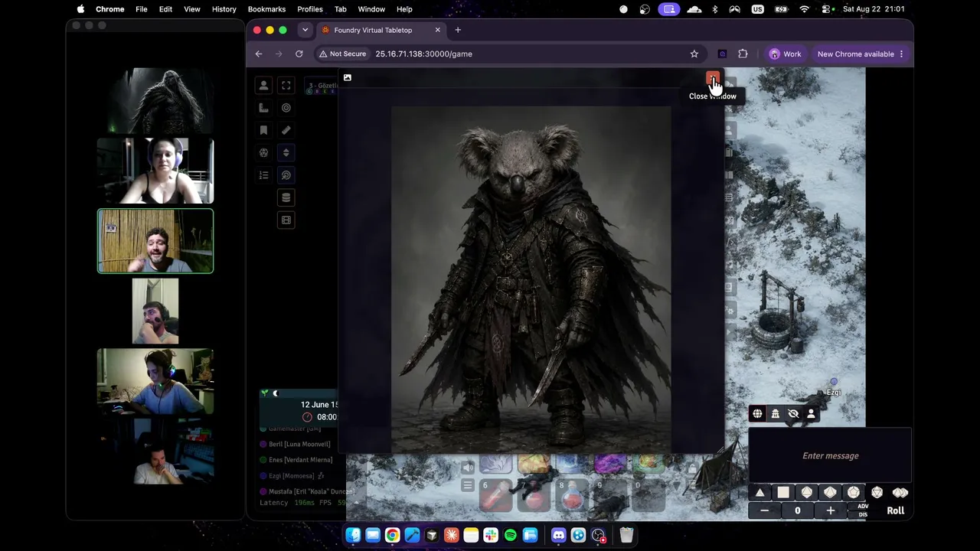
Task: Open the Chrome extensions puzzle menu
Action: click(743, 54)
